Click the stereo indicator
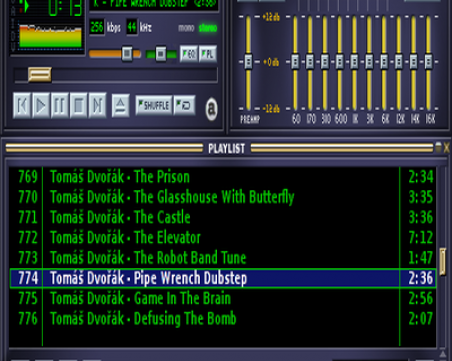The height and width of the screenshot is (361, 452). click(x=208, y=28)
